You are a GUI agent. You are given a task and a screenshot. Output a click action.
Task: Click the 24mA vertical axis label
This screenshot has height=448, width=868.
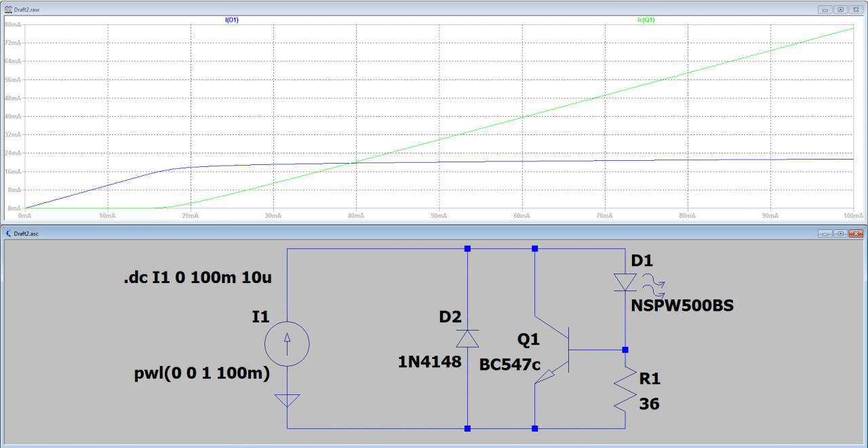(x=13, y=153)
